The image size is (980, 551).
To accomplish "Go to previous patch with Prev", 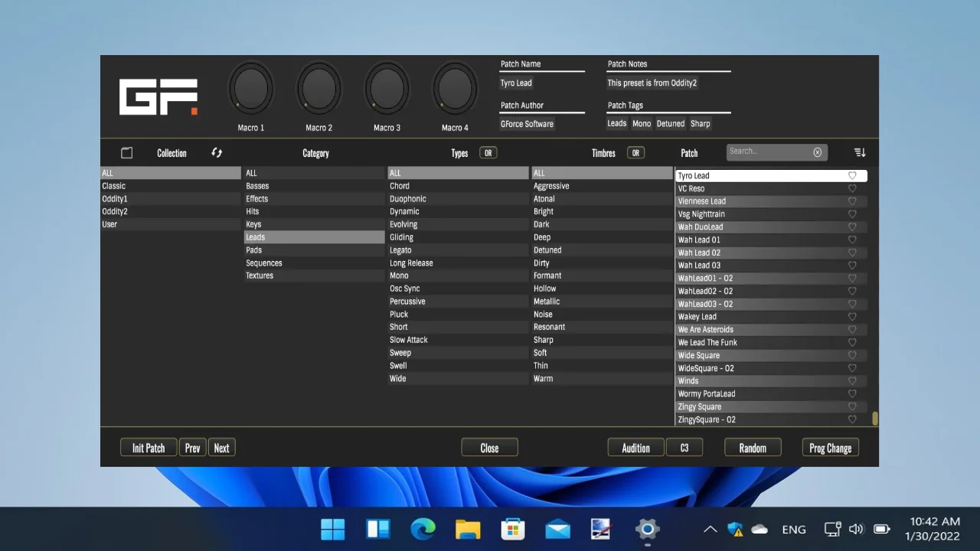I will click(193, 448).
